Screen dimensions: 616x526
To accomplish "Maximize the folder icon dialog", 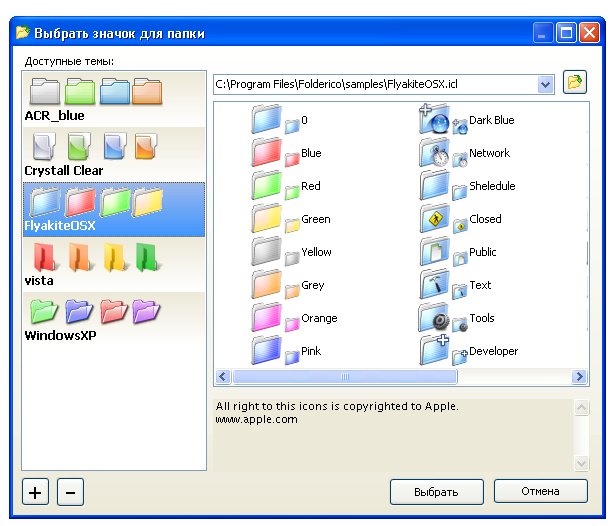I will (566, 33).
